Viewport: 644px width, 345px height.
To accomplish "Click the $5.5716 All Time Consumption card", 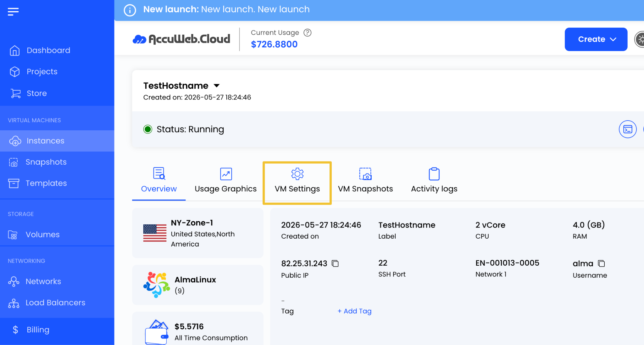I will (197, 329).
